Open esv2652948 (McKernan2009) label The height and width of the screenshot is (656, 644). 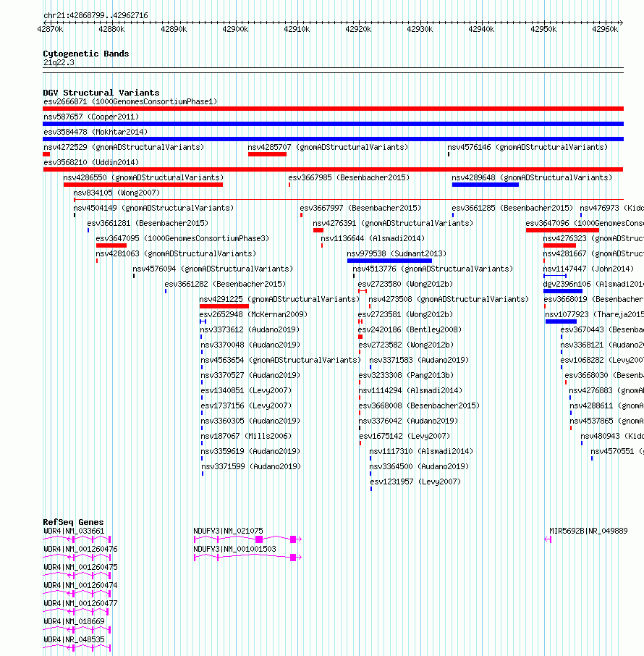253,314
